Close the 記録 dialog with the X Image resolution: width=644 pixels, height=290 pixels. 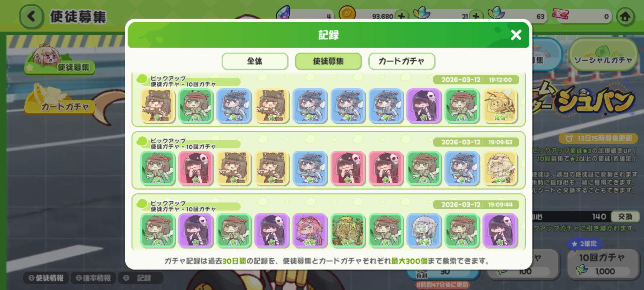(x=516, y=35)
